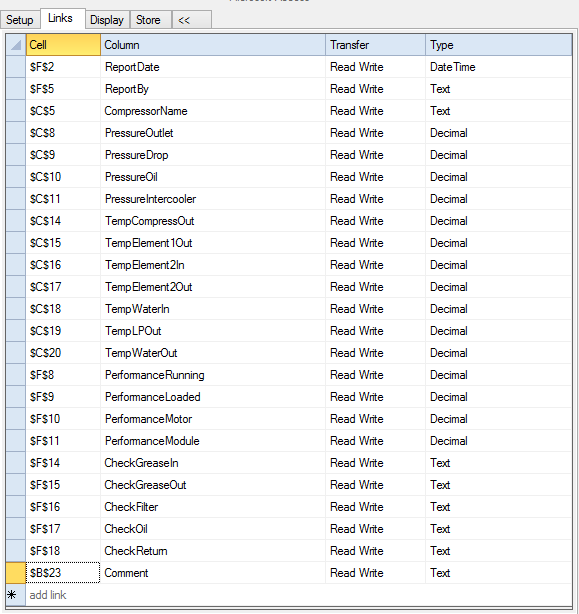The image size is (579, 614).
Task: Click Read Write transfer for TempLPOut
Action: (375, 330)
